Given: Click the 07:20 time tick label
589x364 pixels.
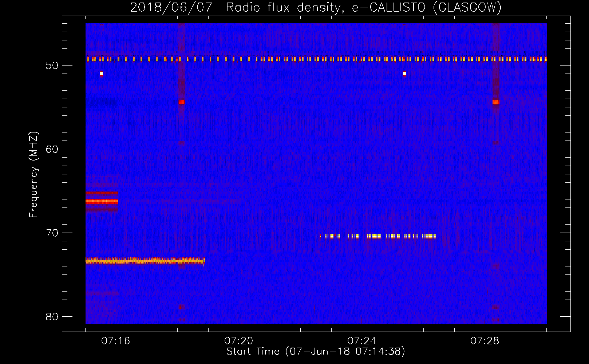Looking at the screenshot, I should click(239, 341).
